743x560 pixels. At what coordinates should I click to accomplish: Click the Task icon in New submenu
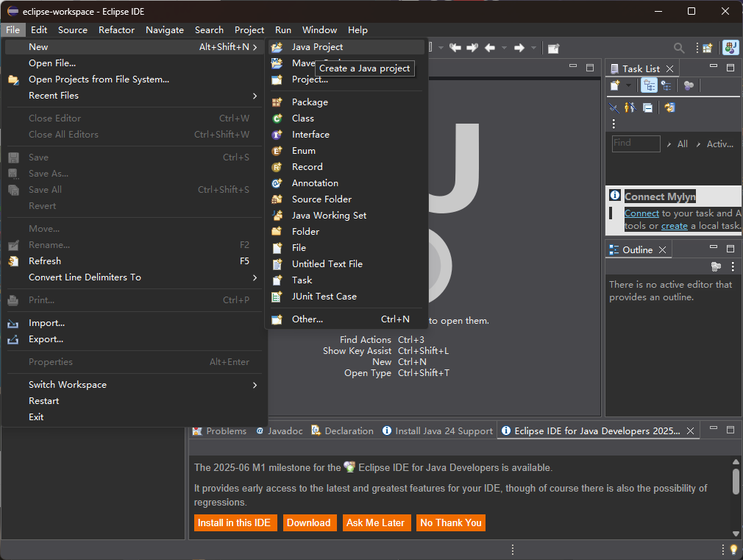click(277, 280)
